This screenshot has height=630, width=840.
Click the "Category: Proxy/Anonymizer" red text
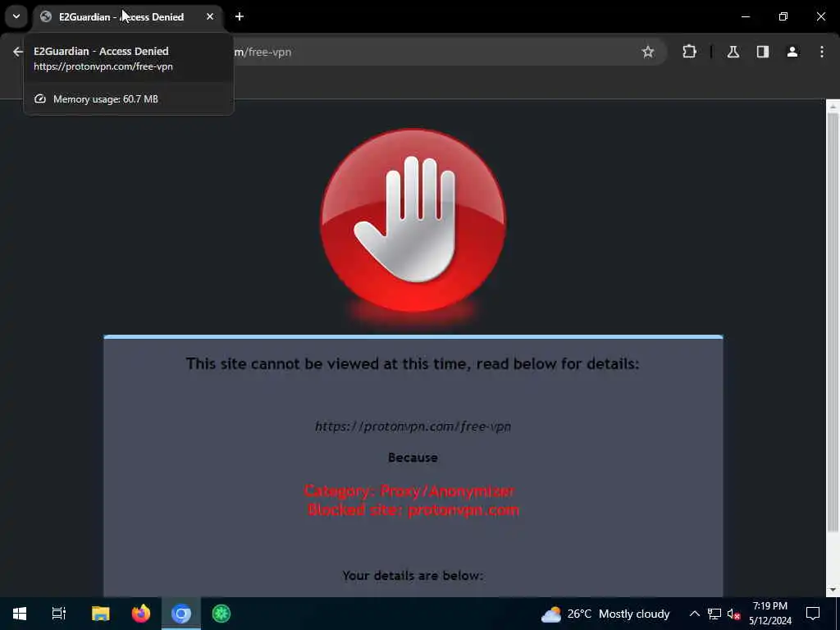point(410,491)
